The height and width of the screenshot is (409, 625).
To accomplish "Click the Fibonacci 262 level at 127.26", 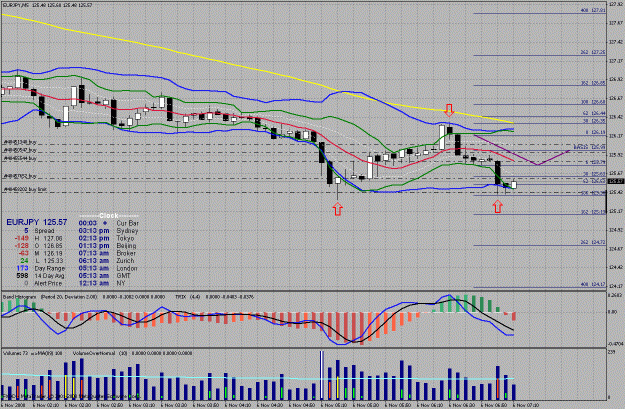I will [x=593, y=52].
